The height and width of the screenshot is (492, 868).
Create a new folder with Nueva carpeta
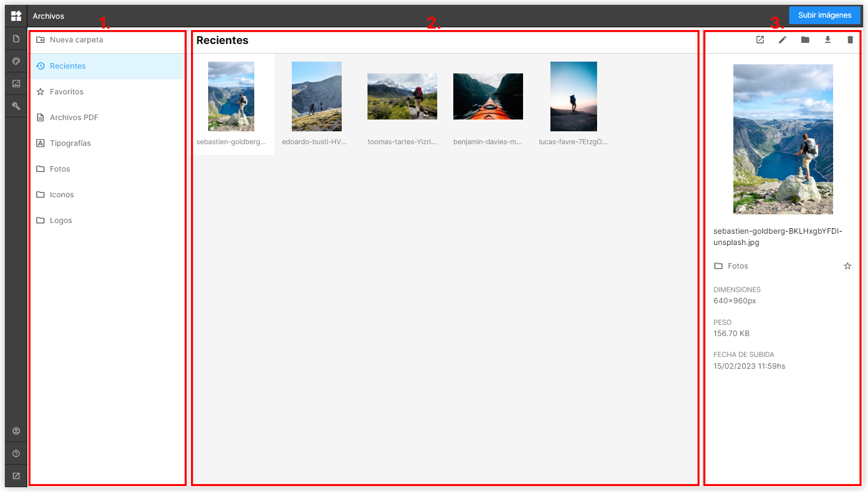76,40
